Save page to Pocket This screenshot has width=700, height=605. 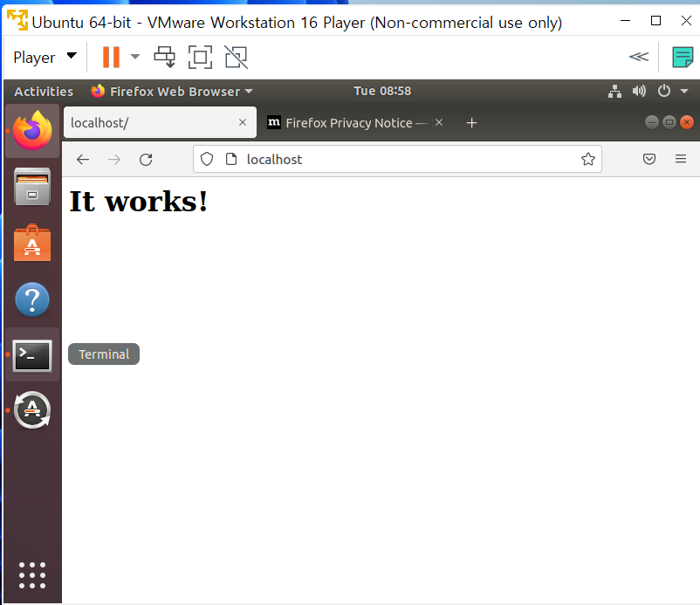point(649,159)
